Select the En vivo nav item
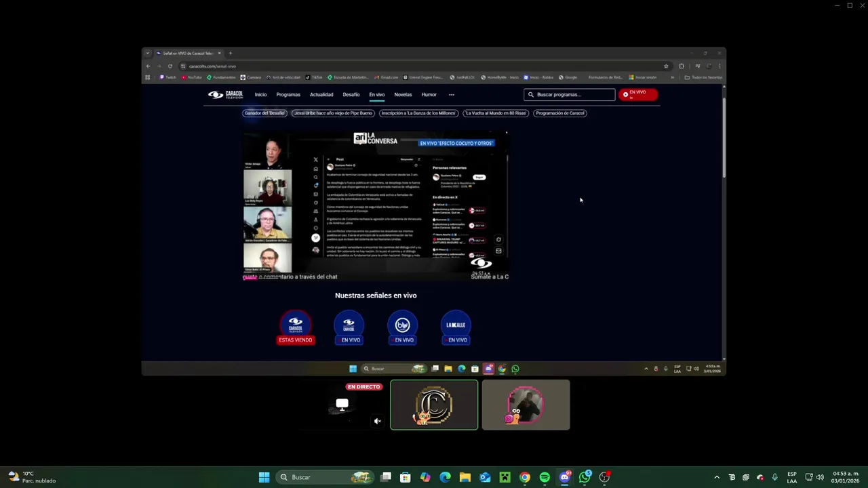This screenshot has height=488, width=868. [x=376, y=95]
